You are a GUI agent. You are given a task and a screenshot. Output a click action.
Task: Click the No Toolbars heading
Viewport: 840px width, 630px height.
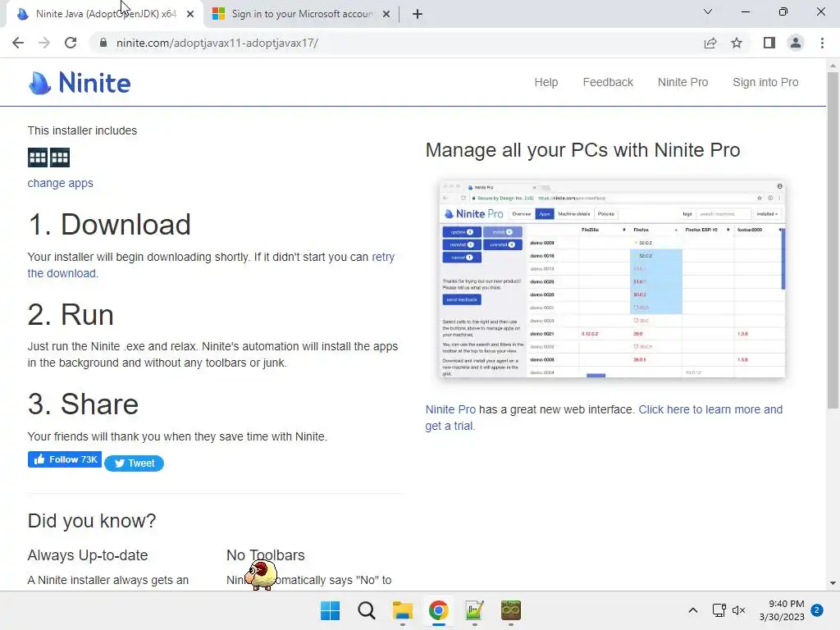(x=265, y=555)
